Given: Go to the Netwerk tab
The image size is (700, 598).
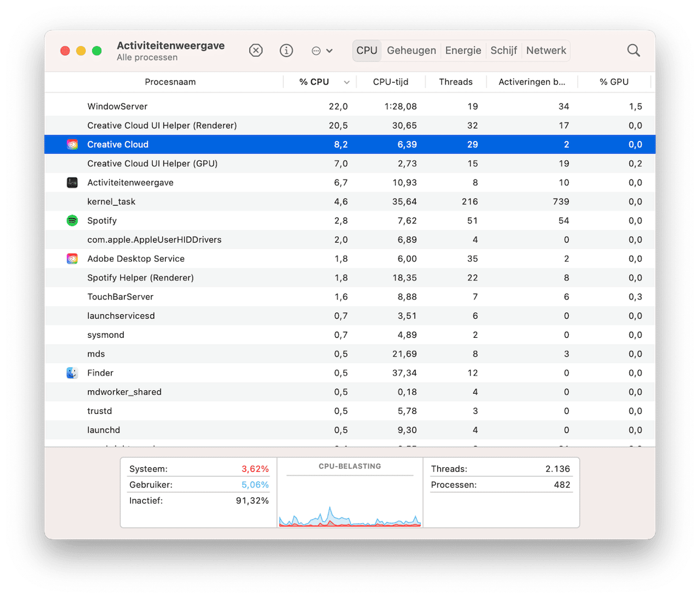Looking at the screenshot, I should click(x=546, y=51).
